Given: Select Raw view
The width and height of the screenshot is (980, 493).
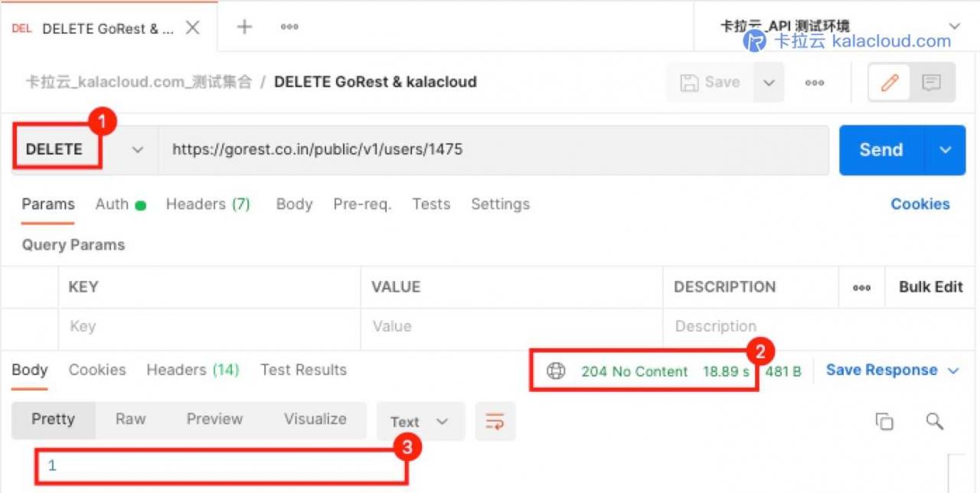Looking at the screenshot, I should point(131,420).
